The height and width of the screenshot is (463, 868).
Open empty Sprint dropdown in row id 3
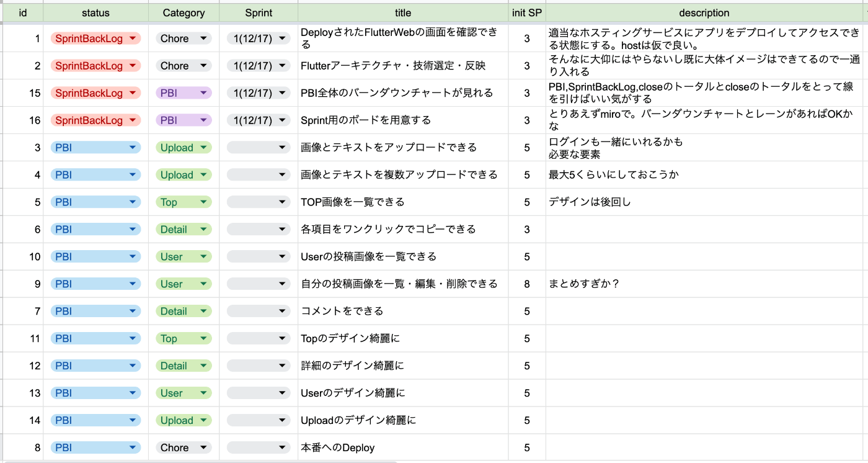(259, 148)
